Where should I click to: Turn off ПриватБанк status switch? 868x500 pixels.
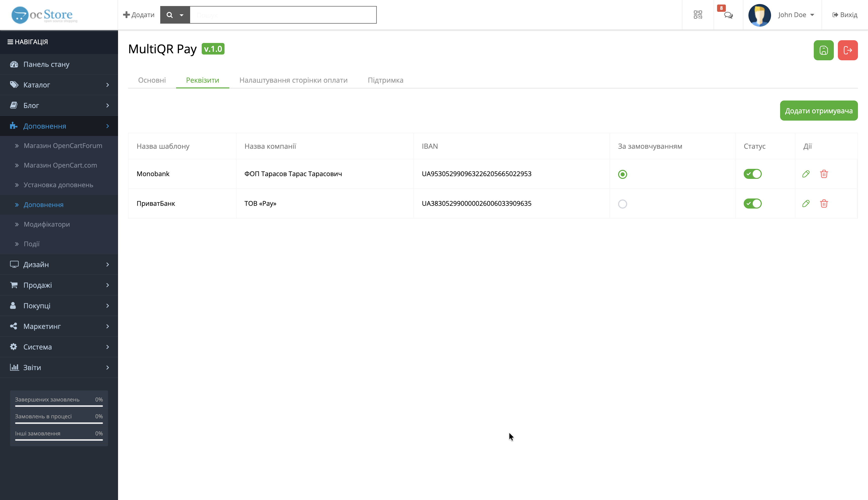tap(753, 203)
